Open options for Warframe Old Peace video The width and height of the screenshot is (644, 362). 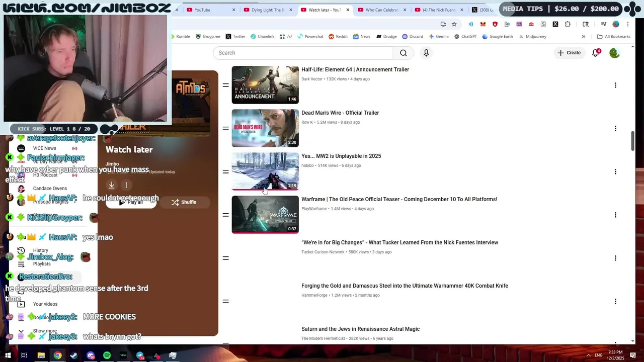tap(615, 215)
